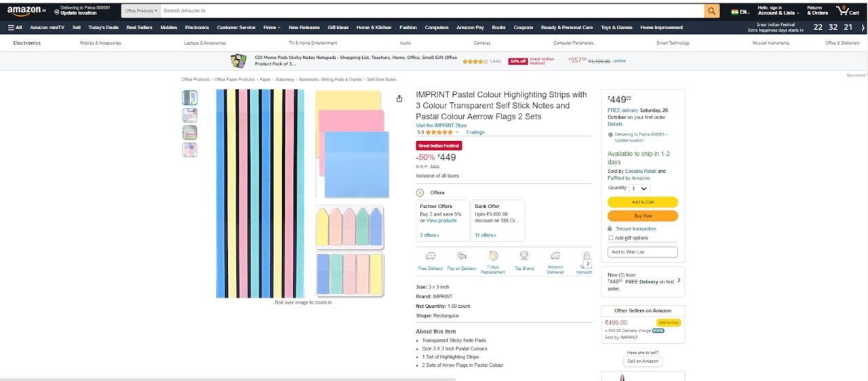Screen dimensions: 868x381
Task: Click the Buy Now button
Action: click(x=642, y=216)
